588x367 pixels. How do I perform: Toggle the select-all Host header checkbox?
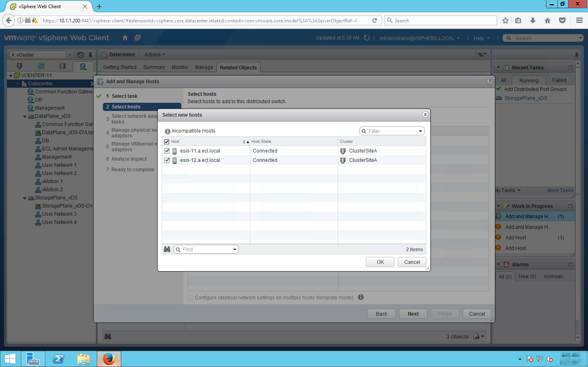coord(167,142)
